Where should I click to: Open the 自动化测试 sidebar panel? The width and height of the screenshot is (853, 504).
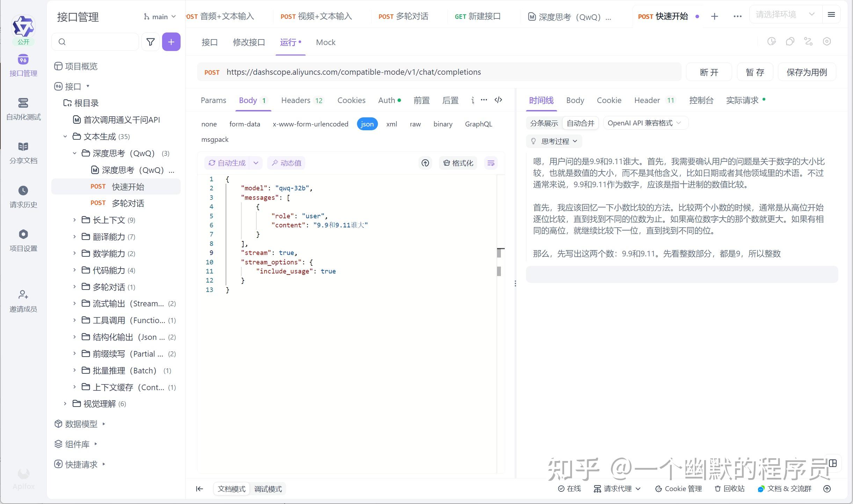click(x=23, y=108)
